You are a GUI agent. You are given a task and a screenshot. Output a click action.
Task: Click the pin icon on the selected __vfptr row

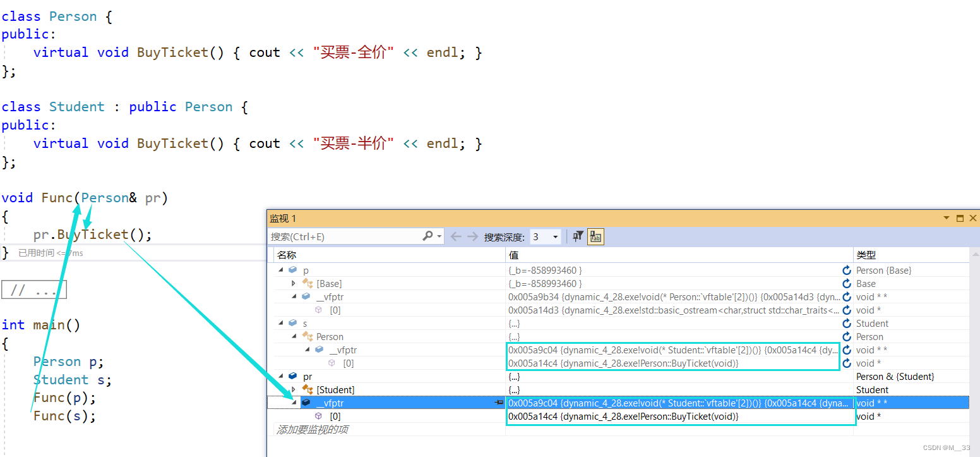coord(499,403)
